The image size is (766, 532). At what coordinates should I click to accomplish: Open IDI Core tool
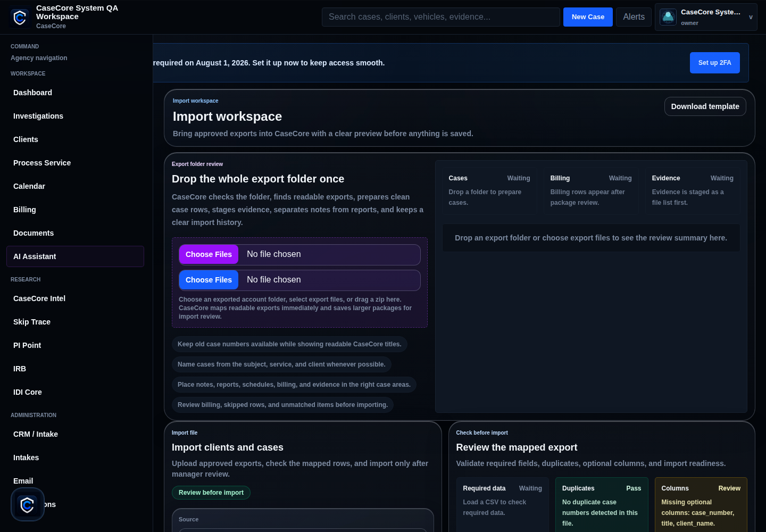click(75, 392)
